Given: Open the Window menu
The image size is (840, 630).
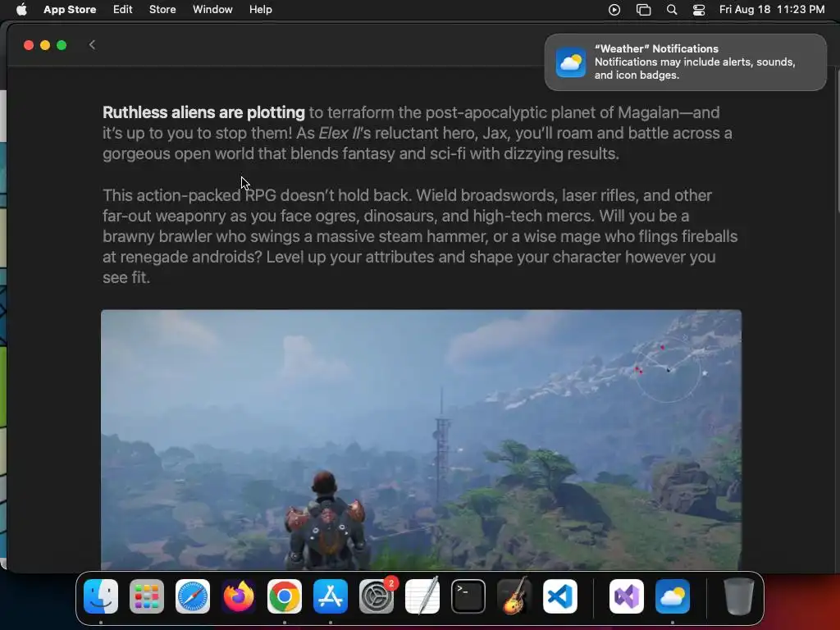Looking at the screenshot, I should pyautogui.click(x=212, y=10).
